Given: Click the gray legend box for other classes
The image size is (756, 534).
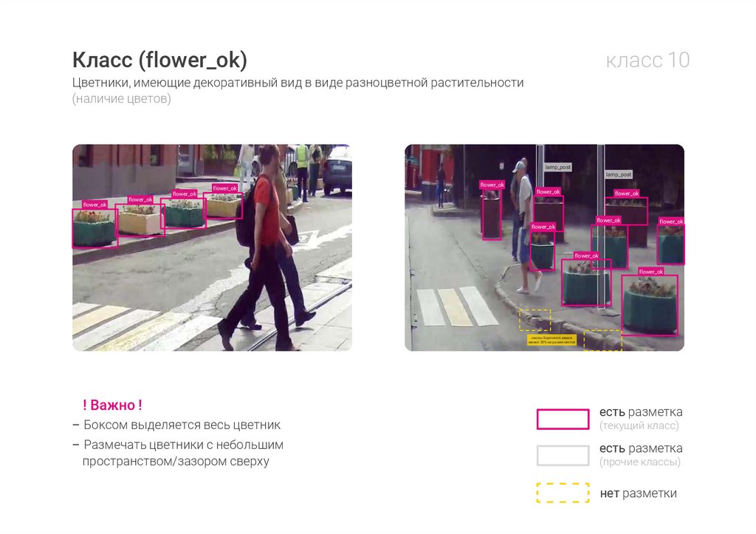Looking at the screenshot, I should 563,455.
